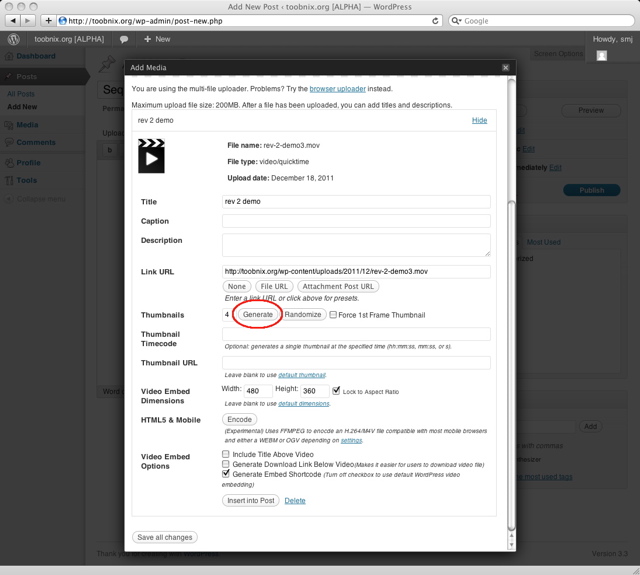
Task: Open the Most Used categories tab
Action: [x=543, y=242]
